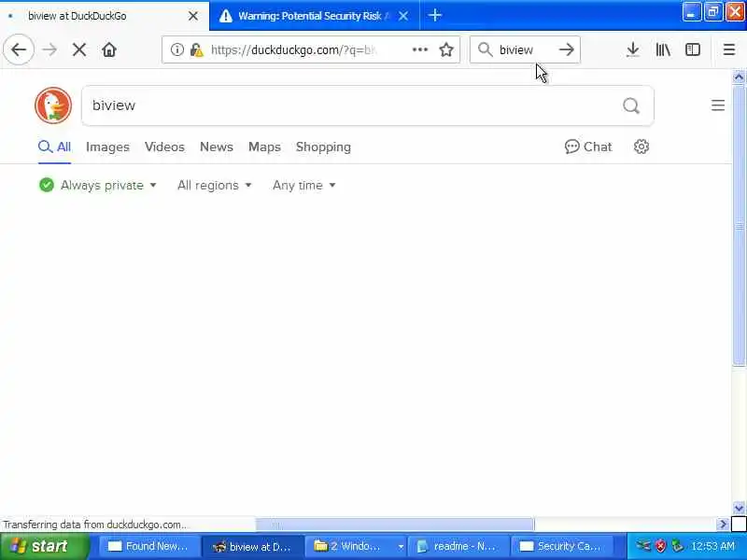The image size is (747, 560).
Task: Go back using the browser back arrow
Action: 19,49
